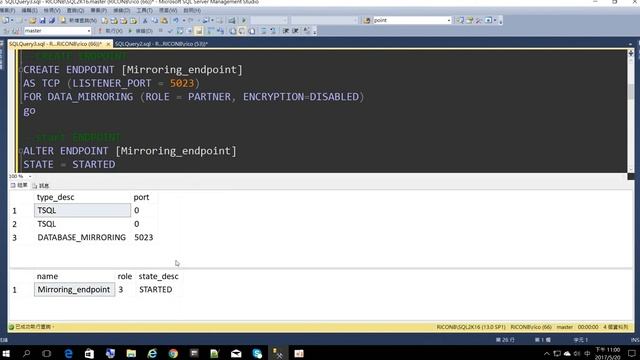This screenshot has width=640, height=360.
Task: Click the New Query button
Action: pos(78,20)
